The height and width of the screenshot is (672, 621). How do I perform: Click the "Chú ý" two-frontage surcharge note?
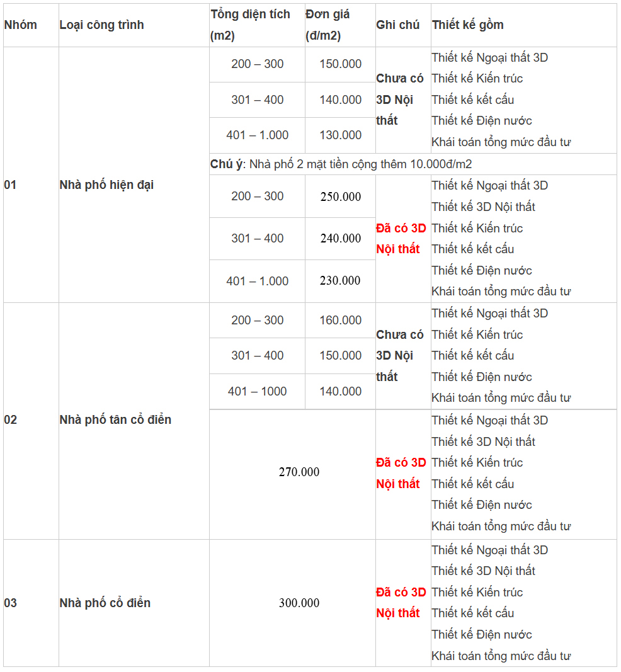tap(341, 164)
